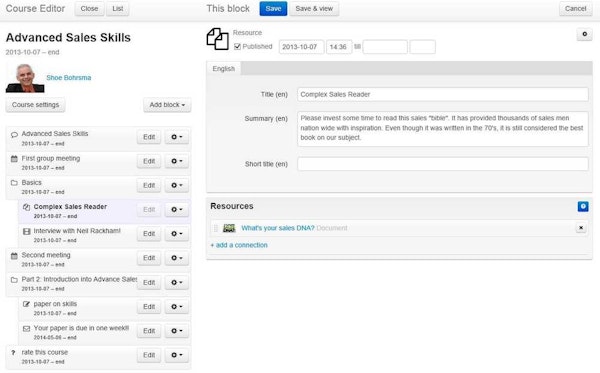600x373 pixels.
Task: Open gear dropdown for Complex Sales Reader
Action: (x=176, y=210)
